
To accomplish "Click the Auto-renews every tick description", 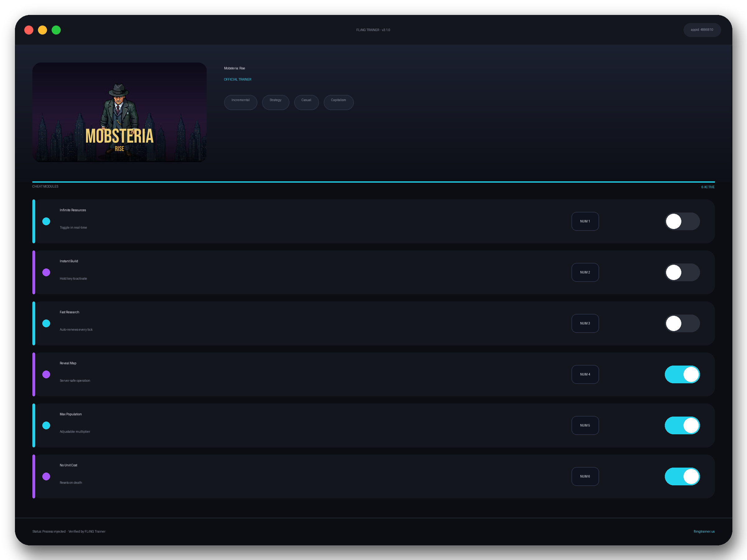I will (x=76, y=329).
